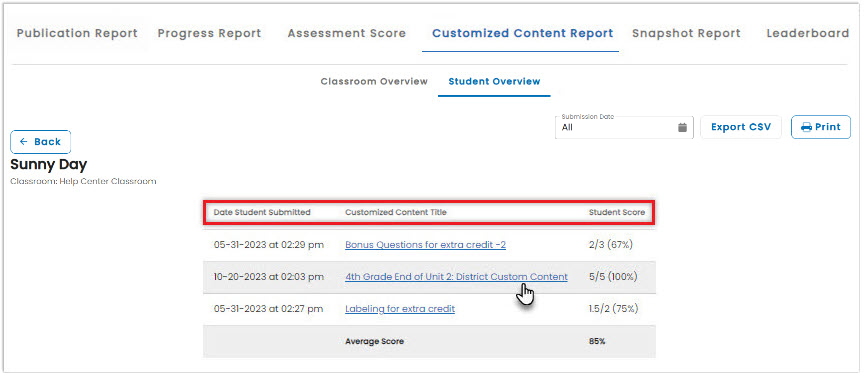
Task: Open the Assessment Score tab
Action: pyautogui.click(x=346, y=33)
